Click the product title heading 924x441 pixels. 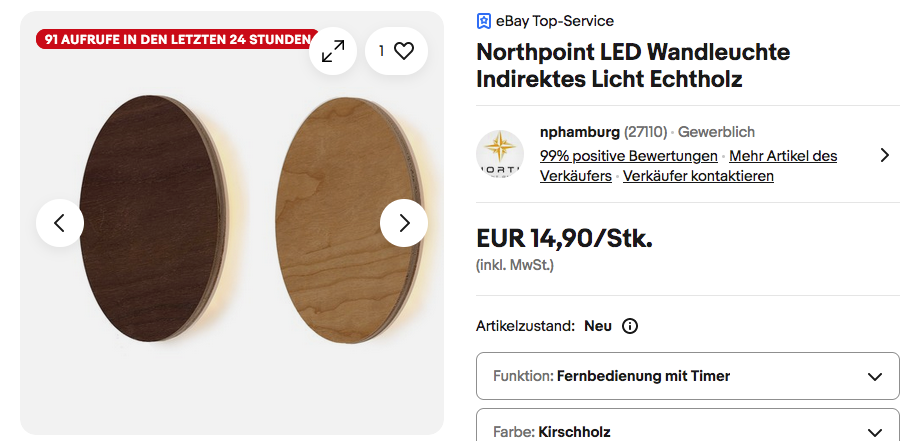click(632, 65)
